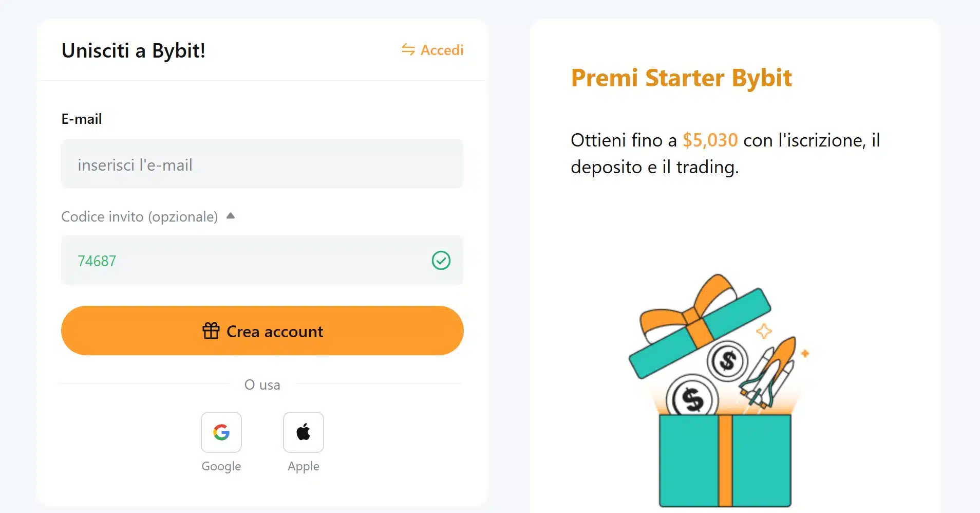980x513 pixels.
Task: Click the green checkmark in the invite code field
Action: coord(441,261)
